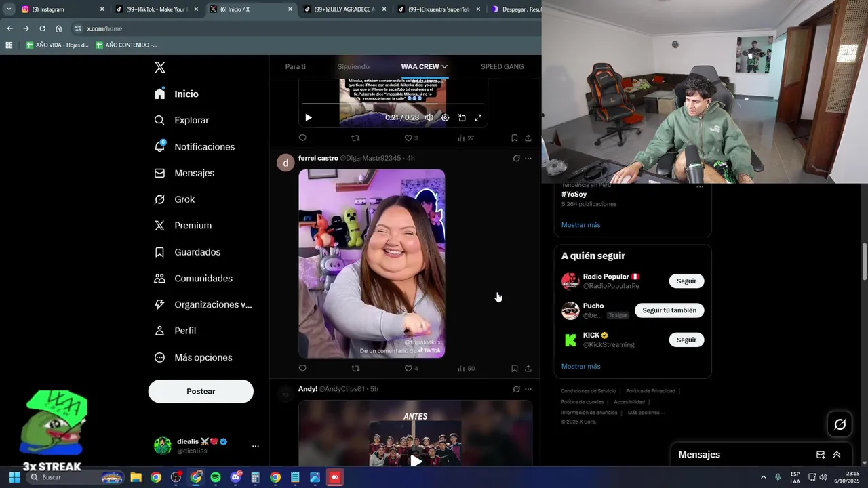The image size is (868, 488).
Task: Open Explorar search page
Action: (x=182, y=120)
